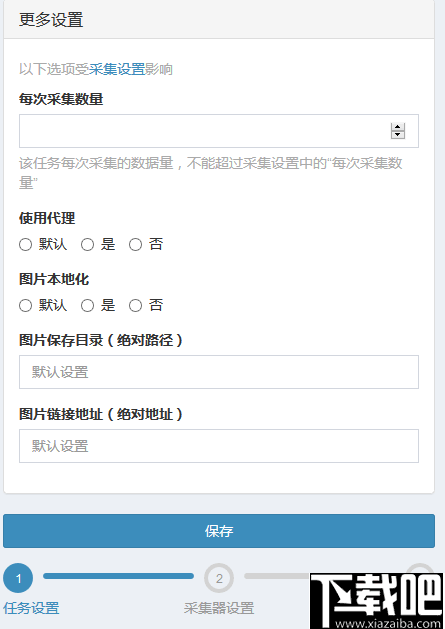Select 是 under 使用代理
The height and width of the screenshot is (629, 445).
pyautogui.click(x=87, y=244)
